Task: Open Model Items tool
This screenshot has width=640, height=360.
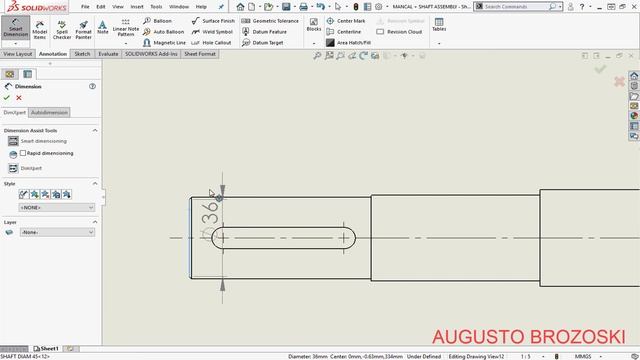Action: click(x=40, y=29)
